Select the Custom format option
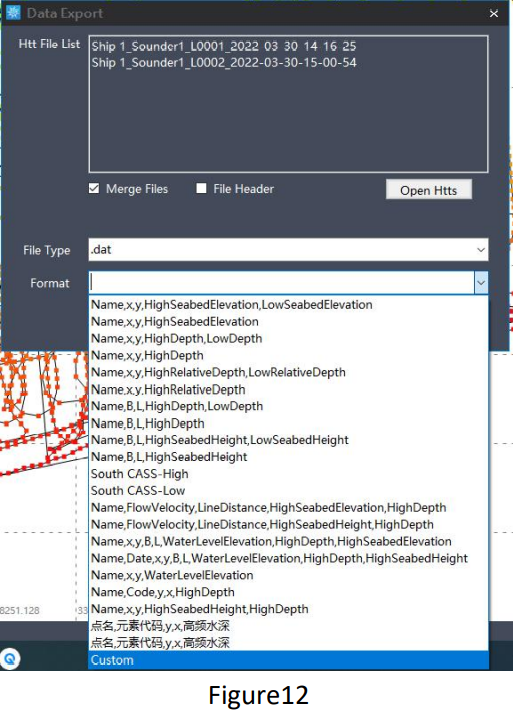The width and height of the screenshot is (513, 715). [x=288, y=660]
